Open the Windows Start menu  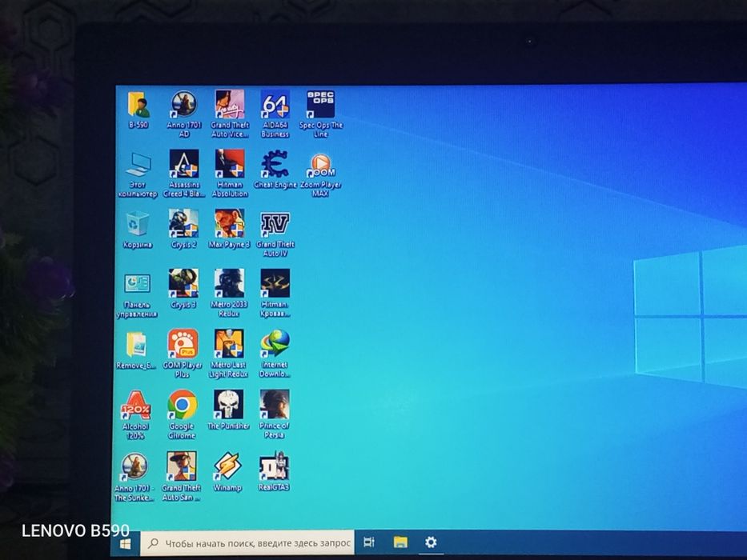(125, 544)
